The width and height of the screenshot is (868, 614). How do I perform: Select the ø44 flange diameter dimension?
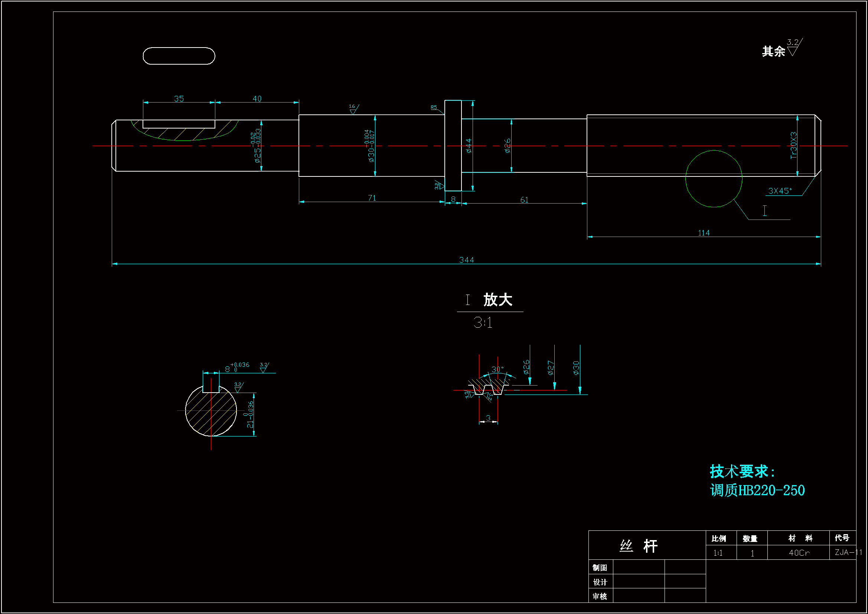tap(469, 146)
